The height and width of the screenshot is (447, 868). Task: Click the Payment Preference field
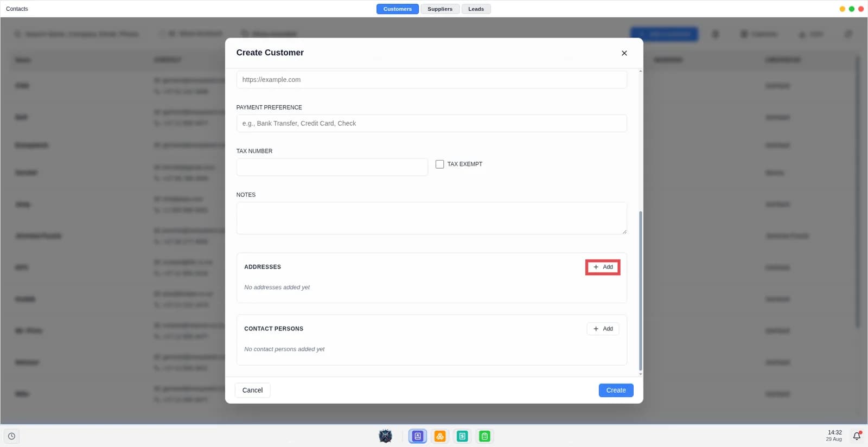point(431,123)
